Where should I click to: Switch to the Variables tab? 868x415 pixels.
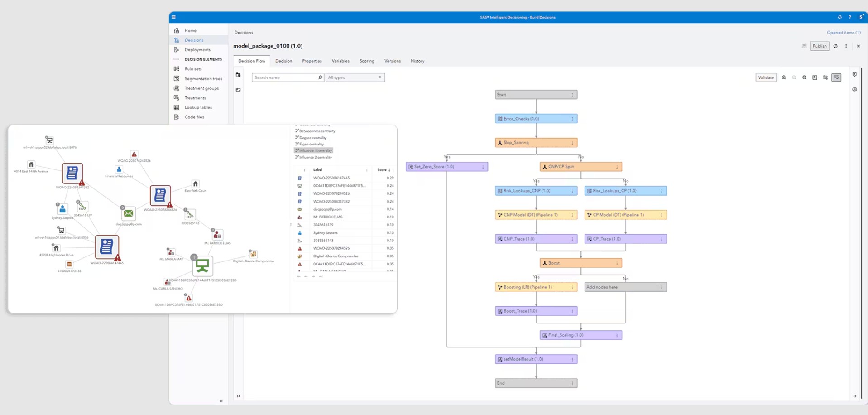(x=340, y=61)
